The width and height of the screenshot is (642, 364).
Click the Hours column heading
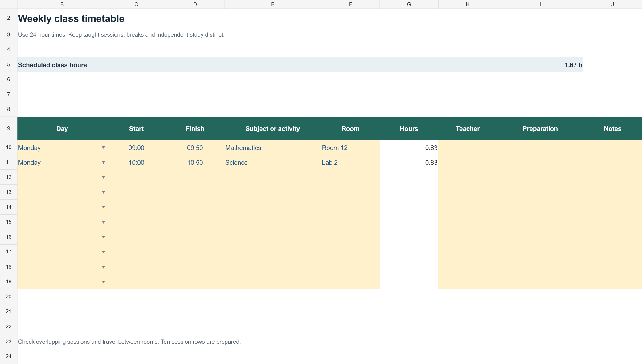[409, 129]
